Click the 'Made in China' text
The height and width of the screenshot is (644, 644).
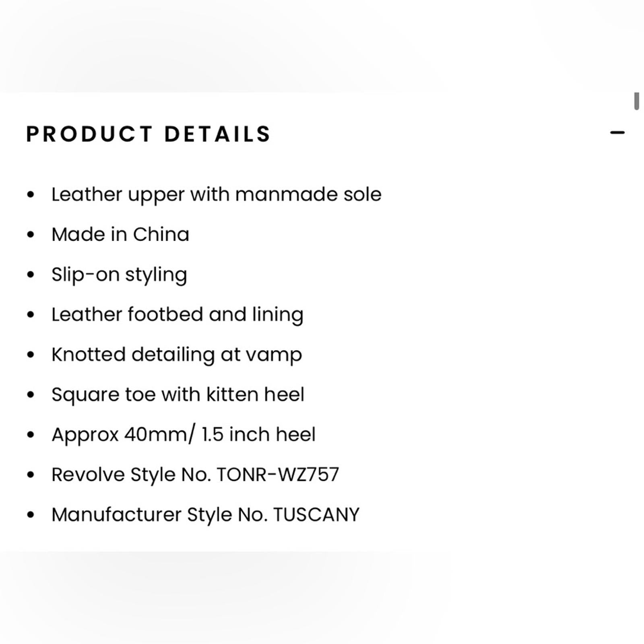coord(120,234)
